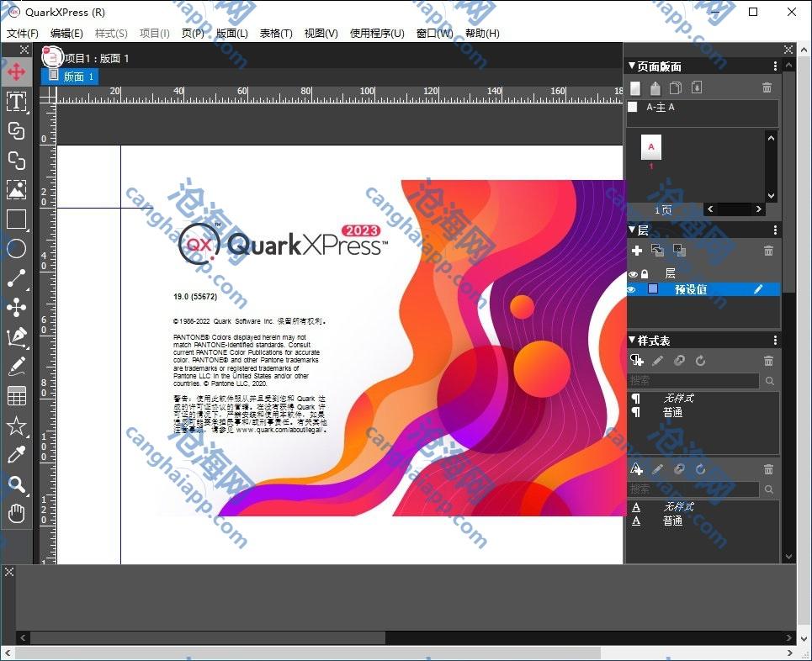Screen dimensions: 812x661
Task: Collapse the 样式表 panel triangle
Action: point(632,341)
